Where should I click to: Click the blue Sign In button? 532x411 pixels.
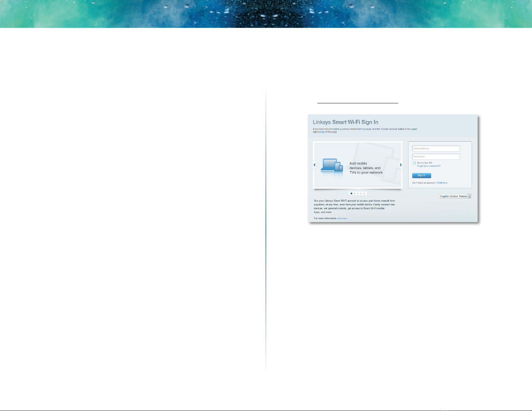tap(422, 175)
